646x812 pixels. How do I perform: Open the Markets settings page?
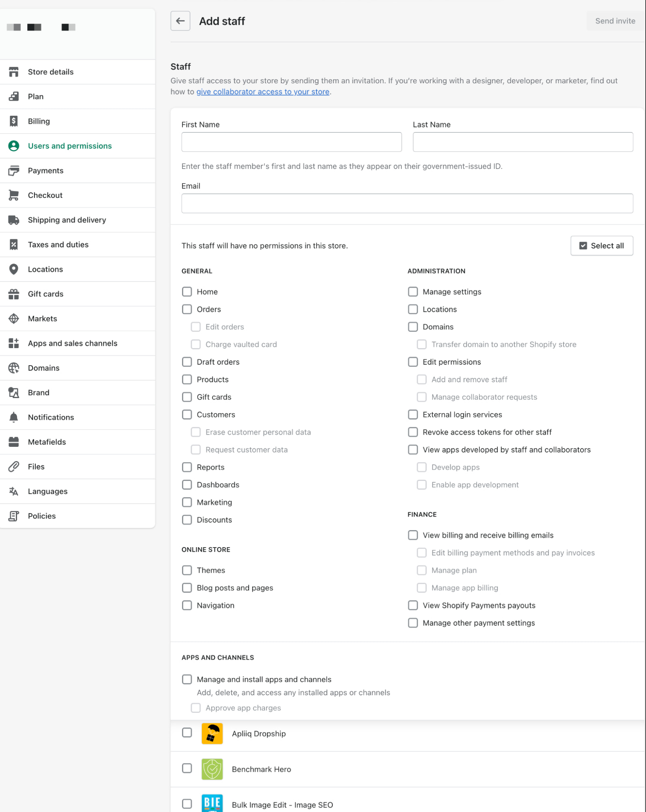click(x=42, y=318)
